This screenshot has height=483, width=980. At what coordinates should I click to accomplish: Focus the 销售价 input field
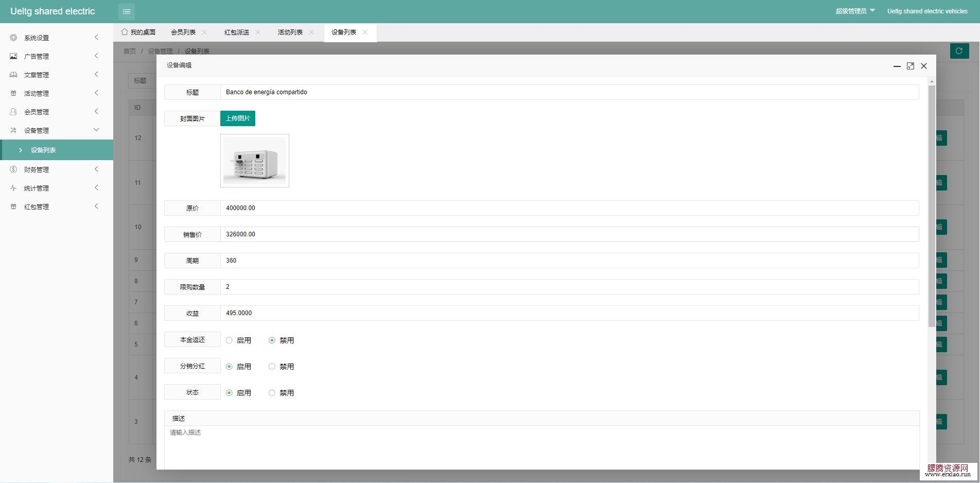[x=569, y=234]
